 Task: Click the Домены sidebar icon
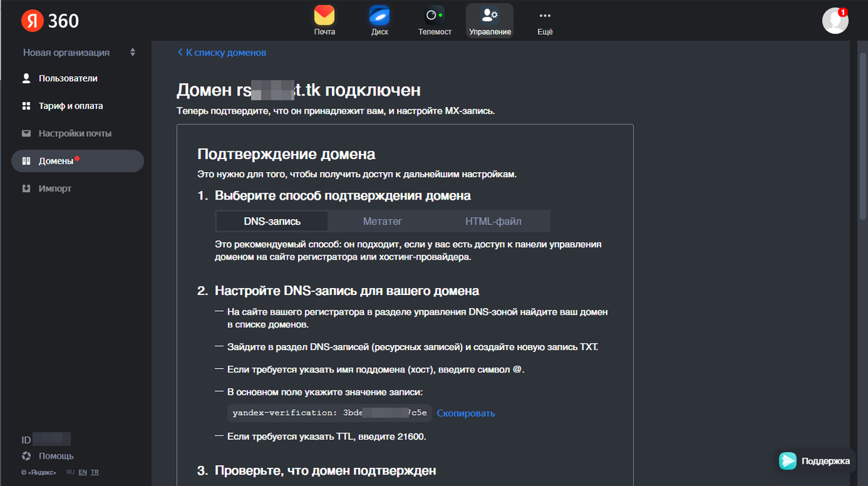[27, 161]
